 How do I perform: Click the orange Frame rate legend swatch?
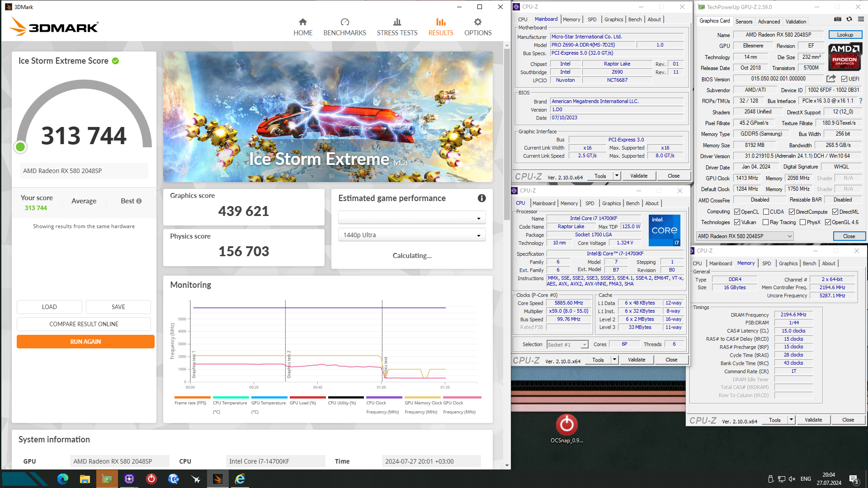(x=193, y=398)
